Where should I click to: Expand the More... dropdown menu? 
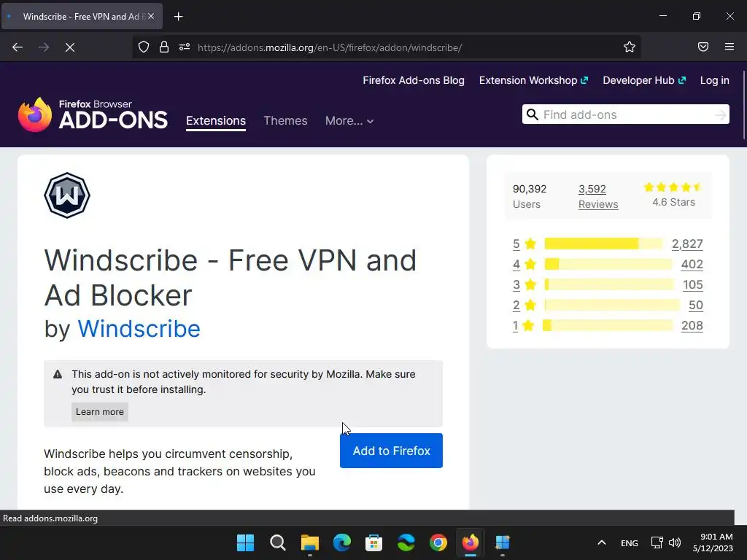pos(349,120)
